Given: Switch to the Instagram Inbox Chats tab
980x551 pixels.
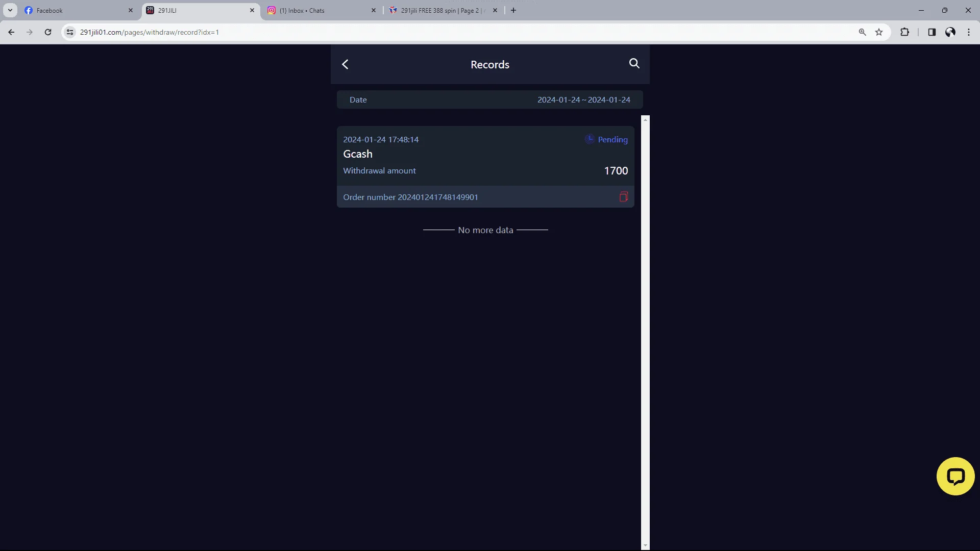Looking at the screenshot, I should pos(322,10).
